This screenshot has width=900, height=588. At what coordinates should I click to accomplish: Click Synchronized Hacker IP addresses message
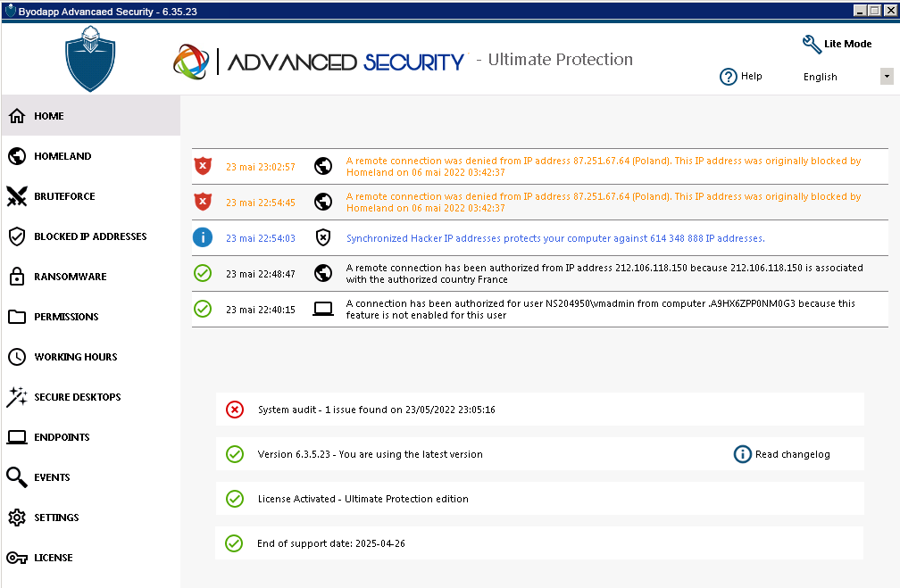pos(555,238)
